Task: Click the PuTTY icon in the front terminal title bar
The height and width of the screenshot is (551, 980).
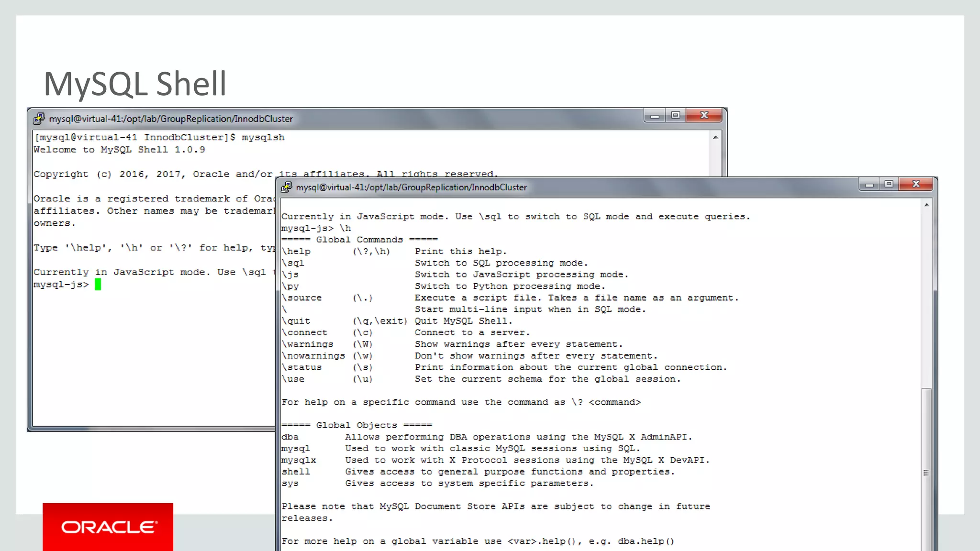Action: coord(286,187)
